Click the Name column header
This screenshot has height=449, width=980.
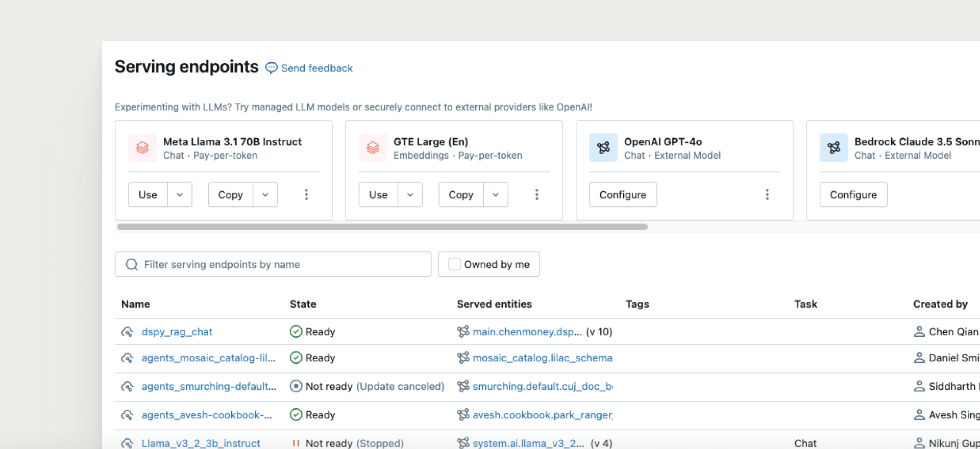135,304
